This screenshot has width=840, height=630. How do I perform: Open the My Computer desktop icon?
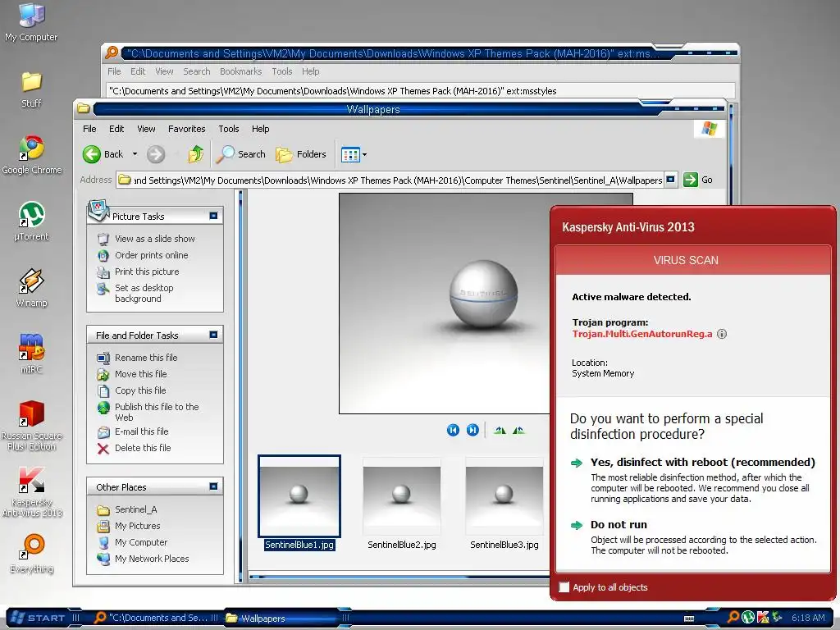tap(31, 21)
